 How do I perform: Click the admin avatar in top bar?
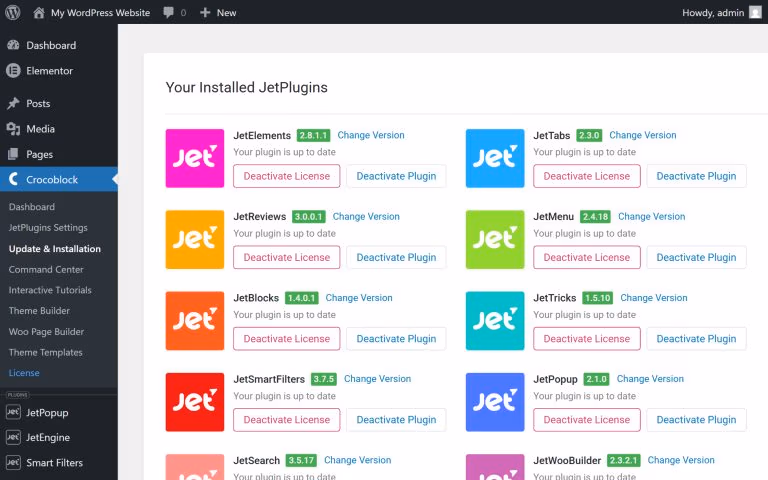tap(755, 13)
